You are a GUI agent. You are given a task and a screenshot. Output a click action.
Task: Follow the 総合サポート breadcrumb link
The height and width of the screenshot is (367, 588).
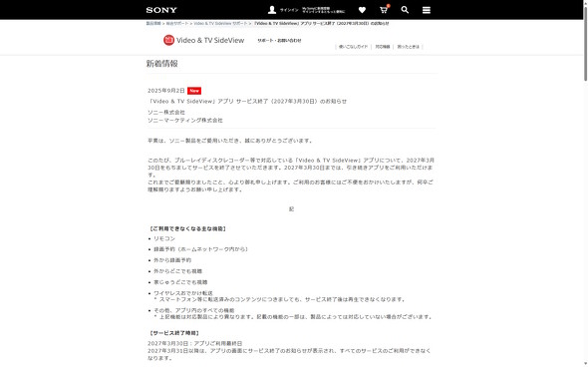(x=177, y=23)
